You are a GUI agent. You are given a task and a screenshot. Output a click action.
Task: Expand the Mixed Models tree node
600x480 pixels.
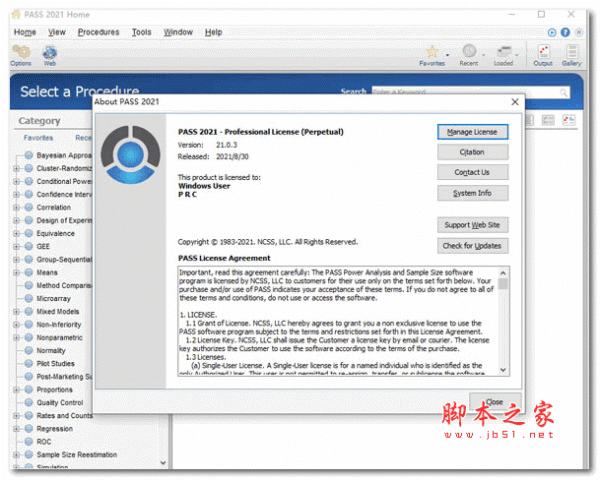point(16,311)
